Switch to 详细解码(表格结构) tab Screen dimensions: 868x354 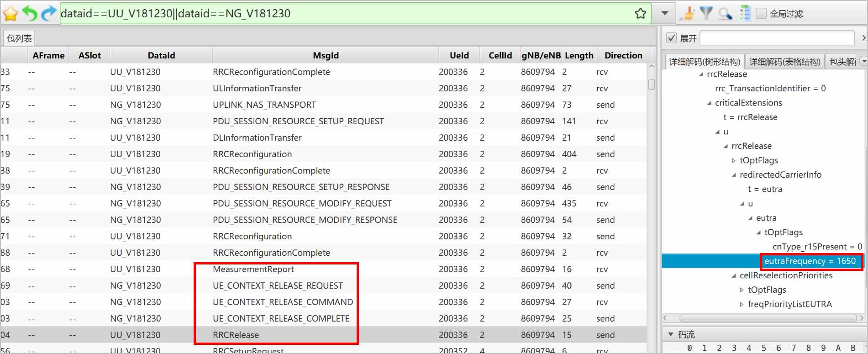[x=784, y=62]
